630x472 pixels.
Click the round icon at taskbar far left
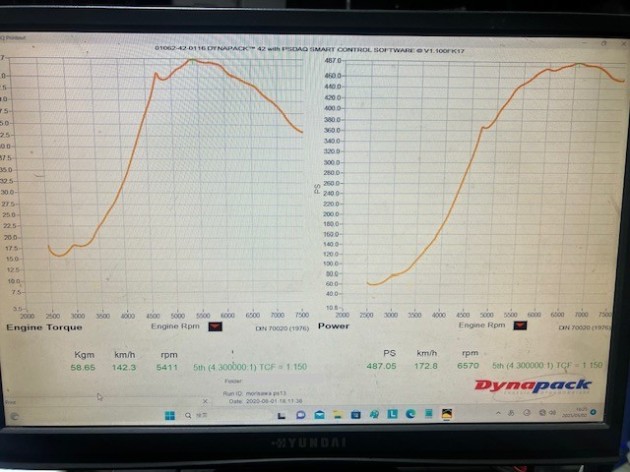(x=14, y=416)
